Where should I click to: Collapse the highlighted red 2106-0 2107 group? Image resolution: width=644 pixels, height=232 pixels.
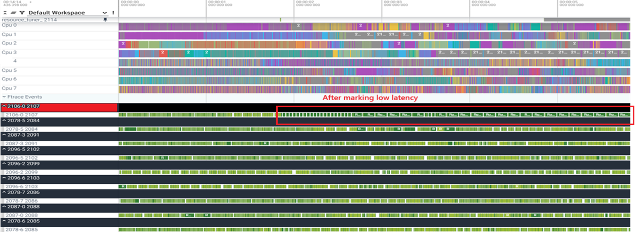click(x=4, y=107)
